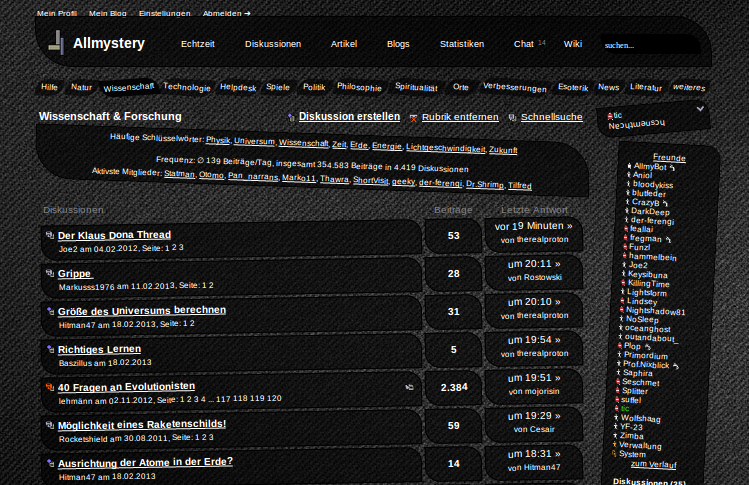Click the Diskussion erstellen icon

tap(291, 117)
